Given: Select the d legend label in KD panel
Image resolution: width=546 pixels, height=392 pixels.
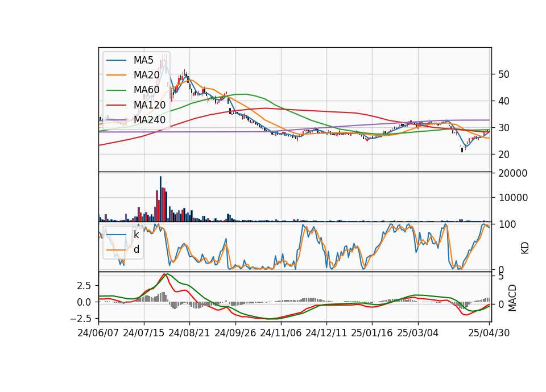Looking at the screenshot, I should tap(136, 249).
